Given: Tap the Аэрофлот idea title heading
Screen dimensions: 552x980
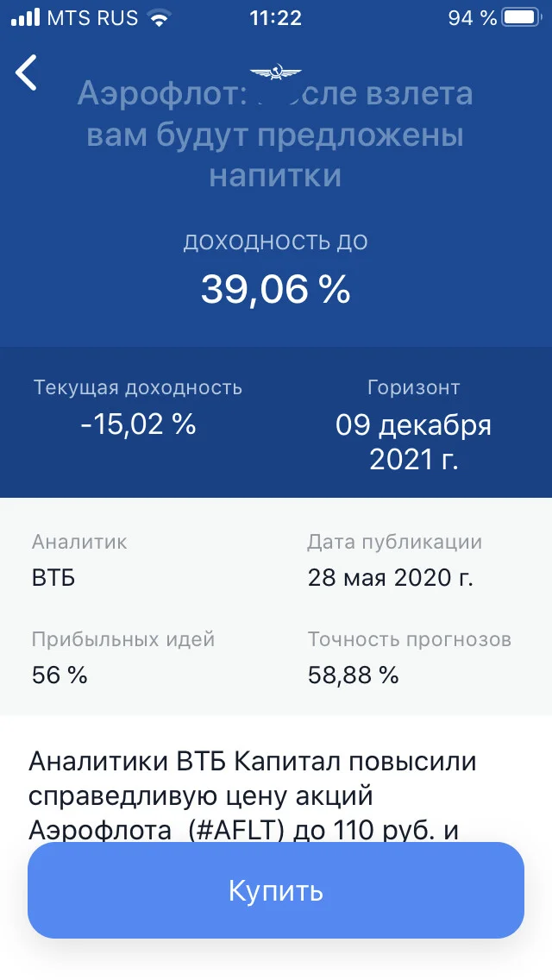Looking at the screenshot, I should tap(275, 135).
